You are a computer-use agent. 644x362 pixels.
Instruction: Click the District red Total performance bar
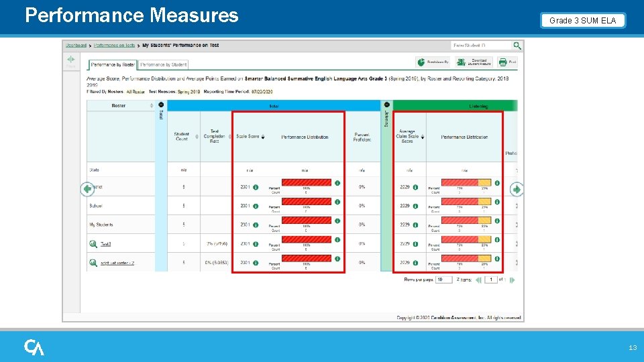click(x=307, y=182)
